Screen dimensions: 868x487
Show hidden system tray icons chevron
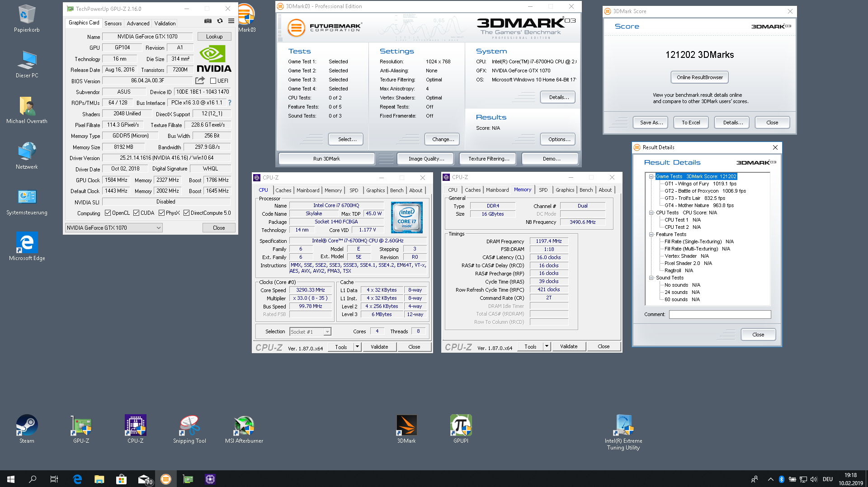pyautogui.click(x=770, y=479)
